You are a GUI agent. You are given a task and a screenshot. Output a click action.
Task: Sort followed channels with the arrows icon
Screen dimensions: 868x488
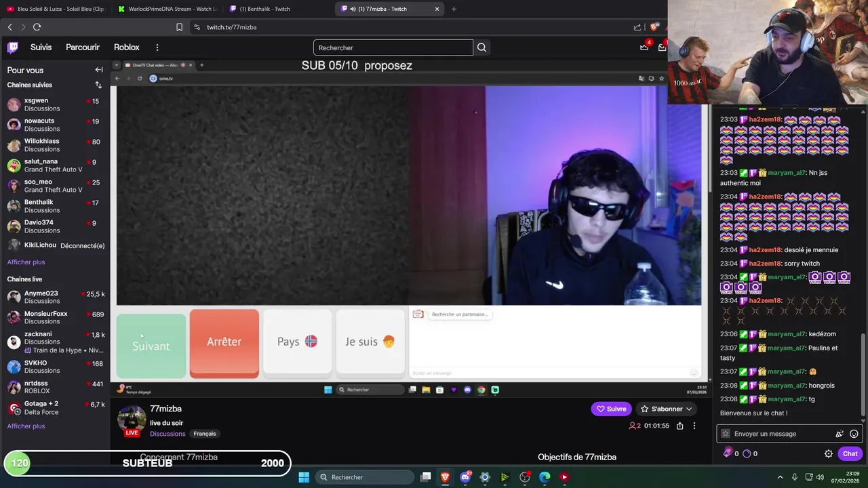[x=98, y=85]
